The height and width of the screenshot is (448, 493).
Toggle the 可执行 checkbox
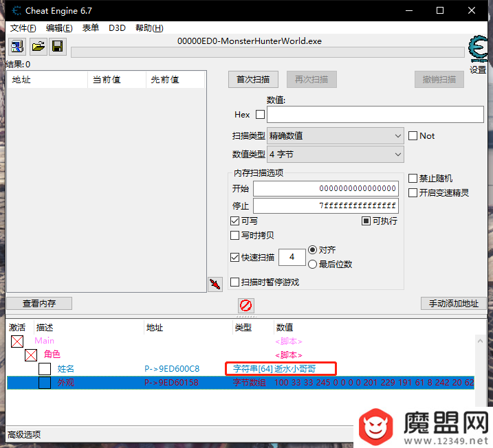click(366, 221)
